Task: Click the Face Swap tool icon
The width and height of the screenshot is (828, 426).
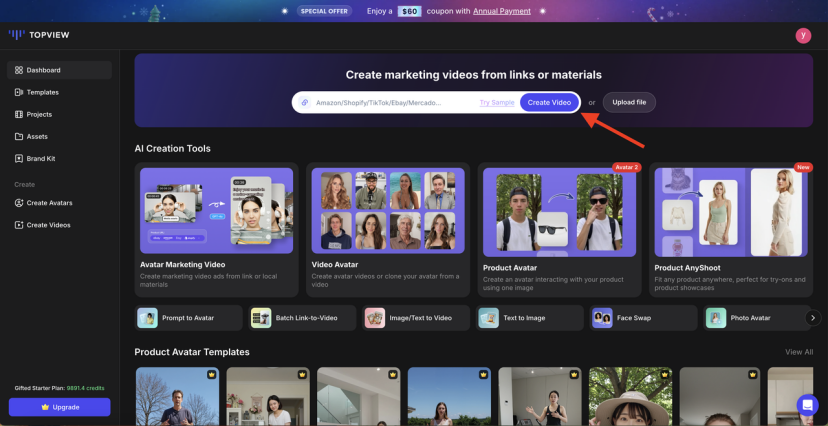Action: click(x=602, y=318)
